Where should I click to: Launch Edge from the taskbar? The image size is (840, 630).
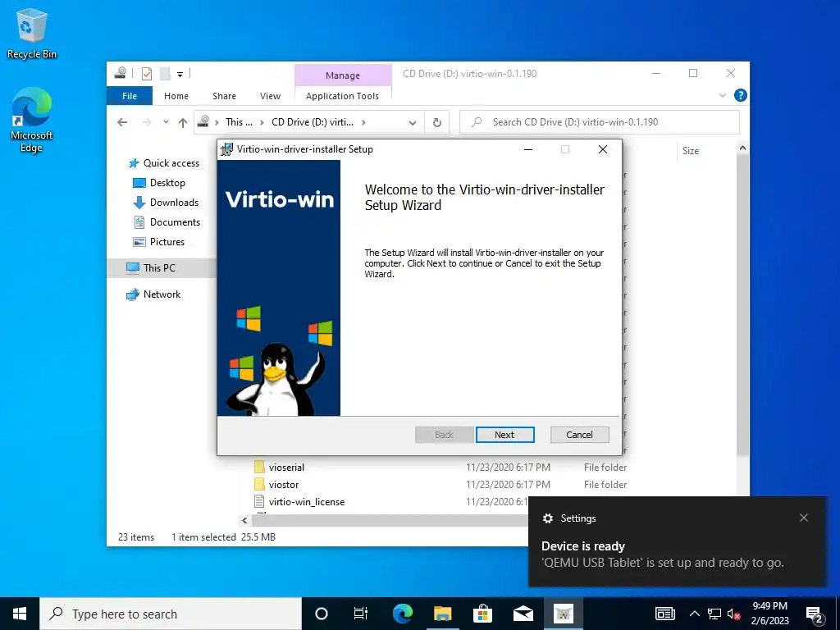click(x=403, y=614)
